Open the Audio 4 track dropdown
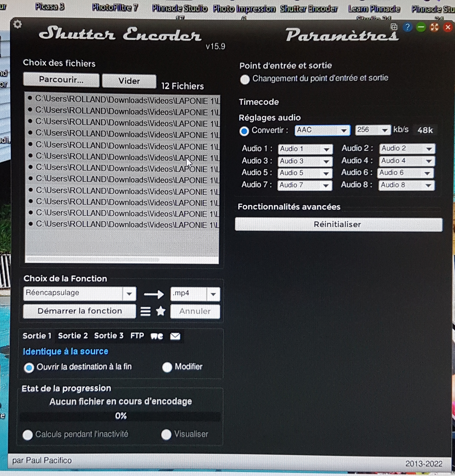This screenshot has width=455, height=476. 407,161
